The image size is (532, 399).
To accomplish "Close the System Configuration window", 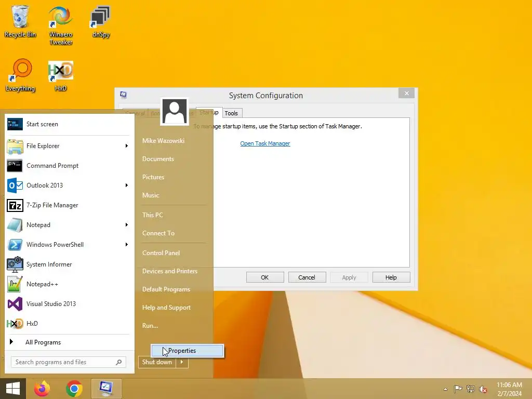I will (406, 94).
